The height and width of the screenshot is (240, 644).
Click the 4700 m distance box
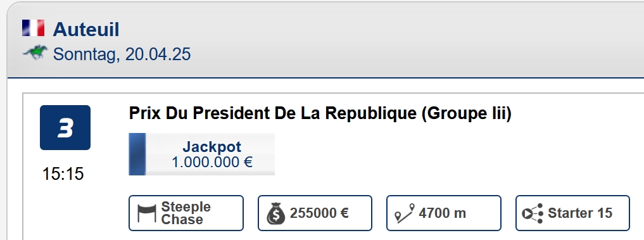443,213
